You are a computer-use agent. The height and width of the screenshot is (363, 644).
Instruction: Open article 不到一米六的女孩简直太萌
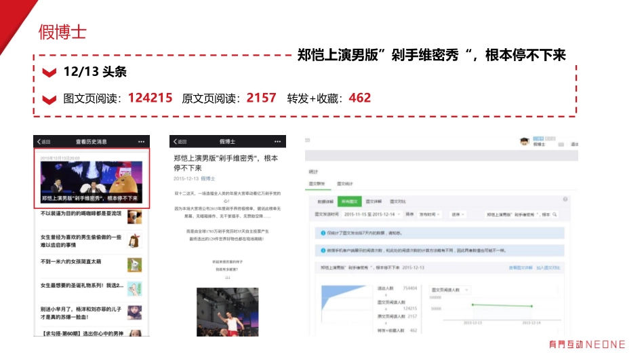[x=71, y=261]
